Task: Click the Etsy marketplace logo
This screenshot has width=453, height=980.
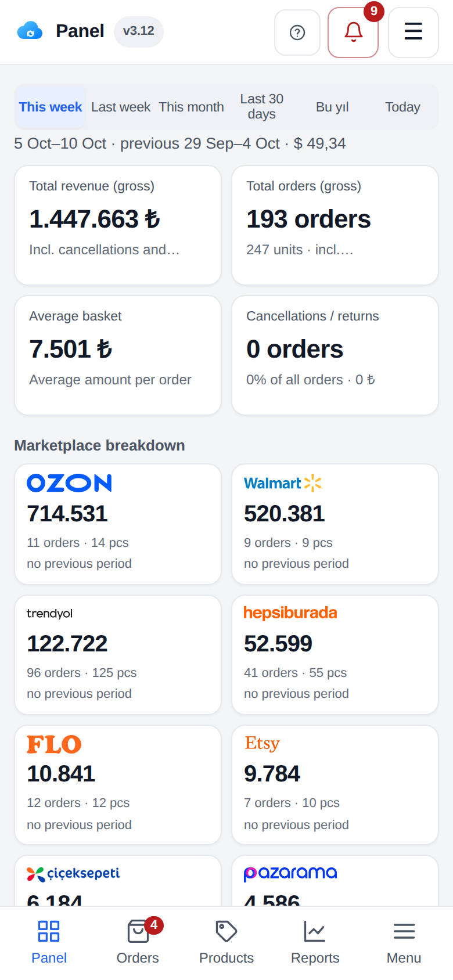Action: [262, 743]
